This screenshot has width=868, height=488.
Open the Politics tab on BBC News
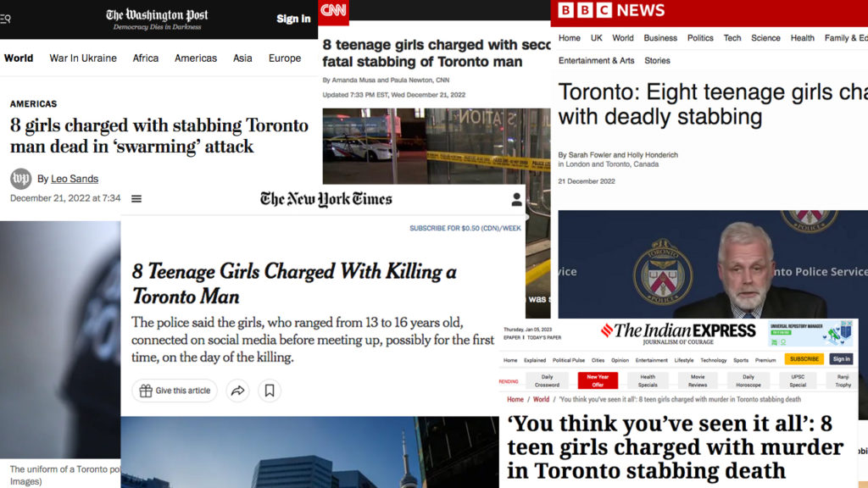point(700,38)
